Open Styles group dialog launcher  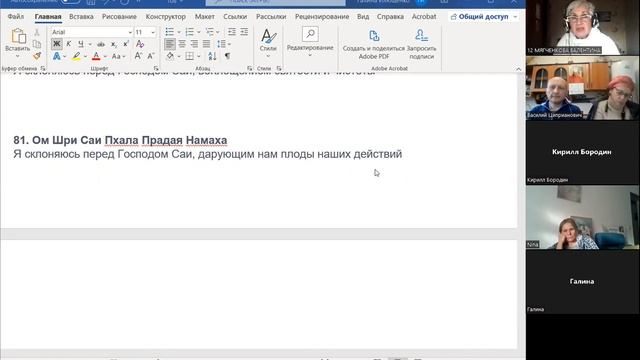[279, 69]
